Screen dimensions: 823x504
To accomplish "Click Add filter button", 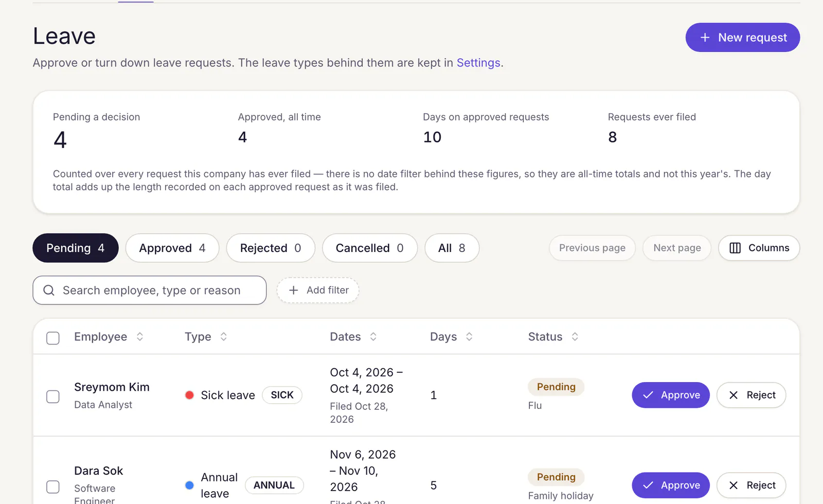I will tap(318, 290).
